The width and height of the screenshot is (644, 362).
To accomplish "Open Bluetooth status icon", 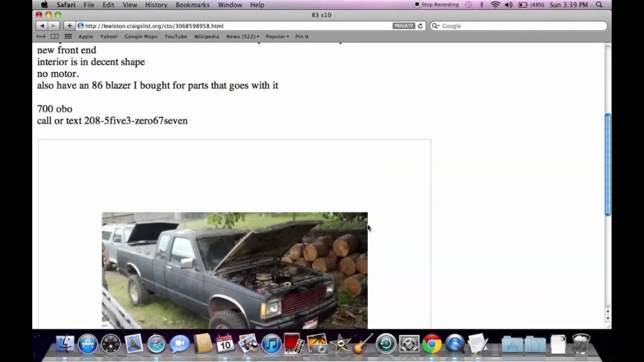I will [482, 5].
